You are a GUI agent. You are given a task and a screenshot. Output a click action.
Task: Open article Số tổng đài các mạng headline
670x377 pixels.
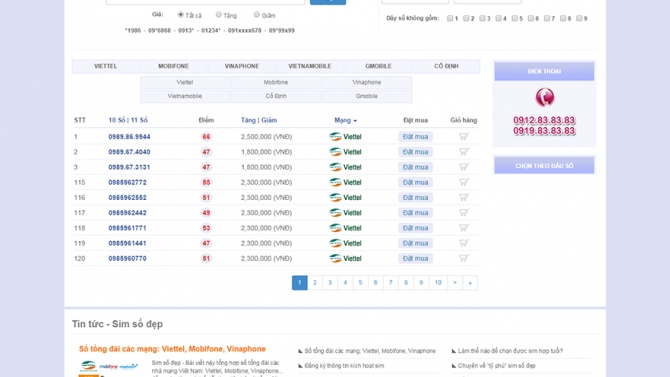(172, 349)
